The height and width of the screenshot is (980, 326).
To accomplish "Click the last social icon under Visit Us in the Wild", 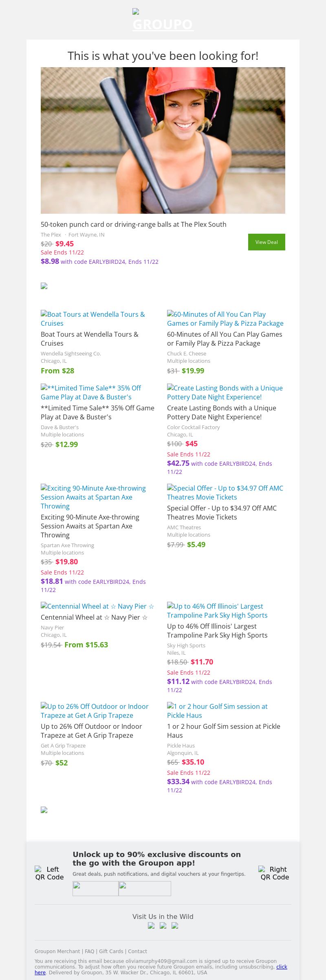I will tap(175, 925).
